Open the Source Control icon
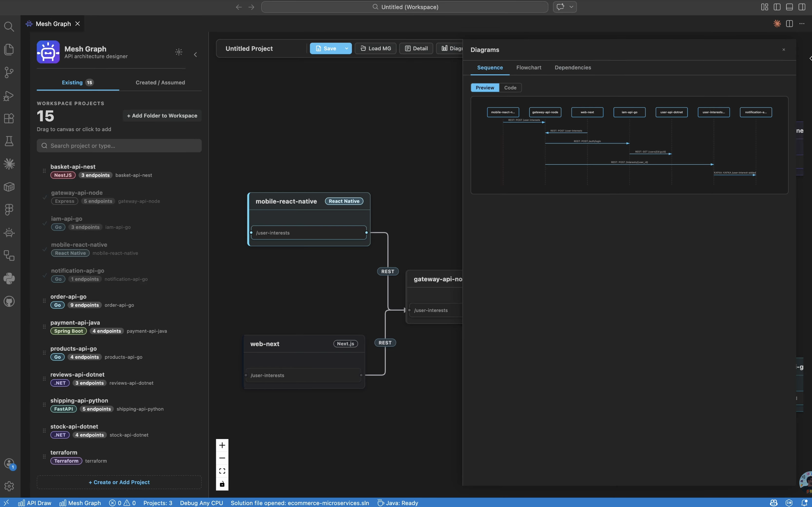Image resolution: width=812 pixels, height=507 pixels. pos(9,72)
